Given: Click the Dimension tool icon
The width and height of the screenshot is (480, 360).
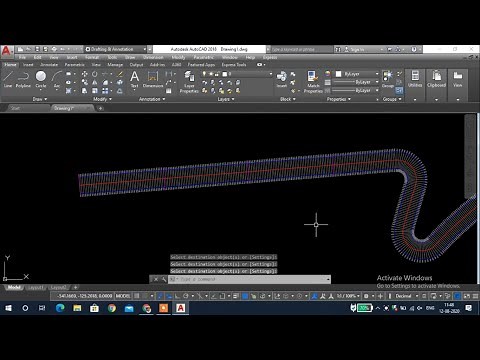Looking at the screenshot, I should click(153, 79).
